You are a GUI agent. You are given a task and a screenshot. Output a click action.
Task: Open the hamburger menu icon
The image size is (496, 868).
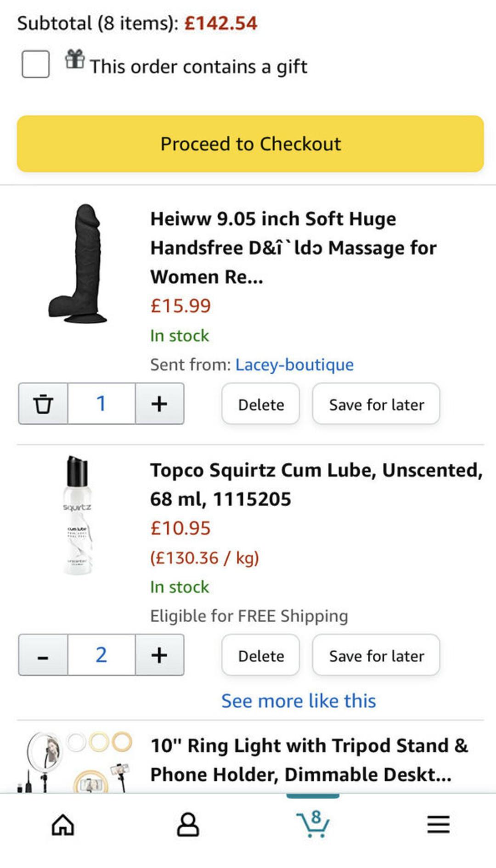click(438, 824)
